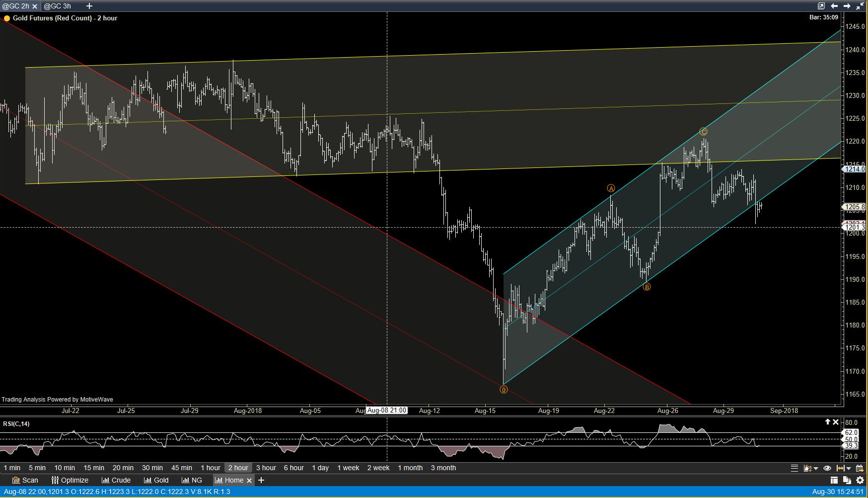This screenshot has width=868, height=498.
Task: Set bar size to 15 min
Action: 94,468
